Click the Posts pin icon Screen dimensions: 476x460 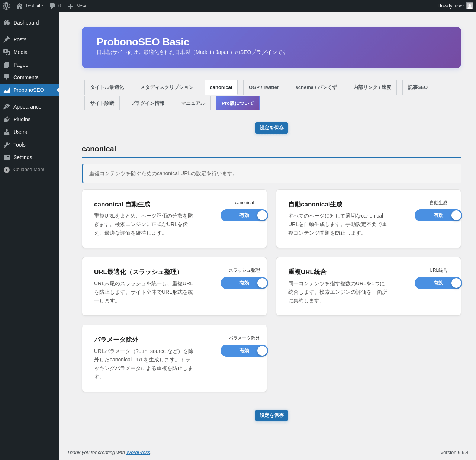7,39
